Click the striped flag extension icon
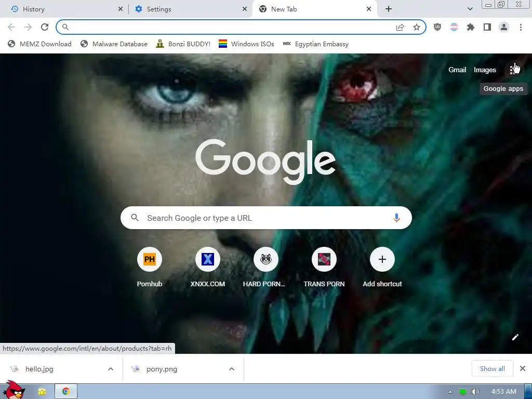Screen dimensions: 532x399 coord(454,27)
